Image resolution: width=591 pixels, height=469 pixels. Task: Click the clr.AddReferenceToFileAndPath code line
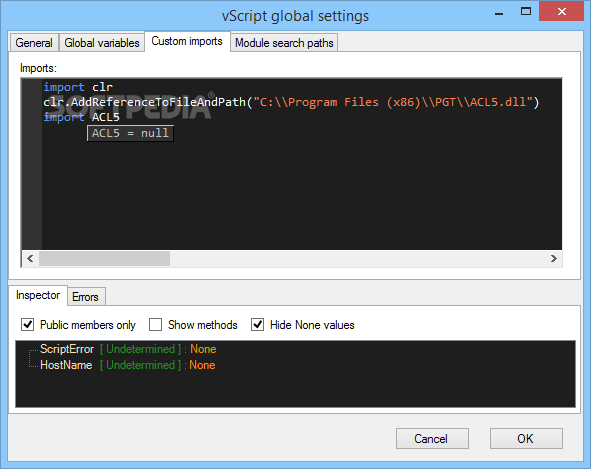[x=291, y=102]
